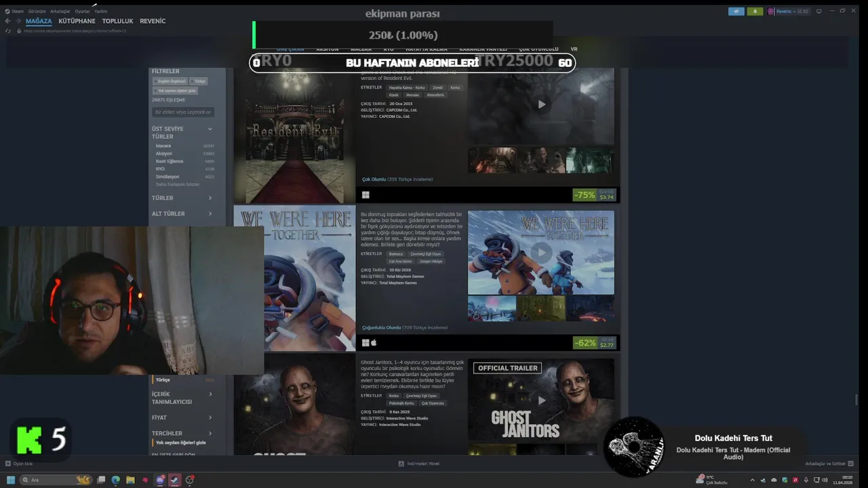Click the tag search input field

click(x=183, y=112)
